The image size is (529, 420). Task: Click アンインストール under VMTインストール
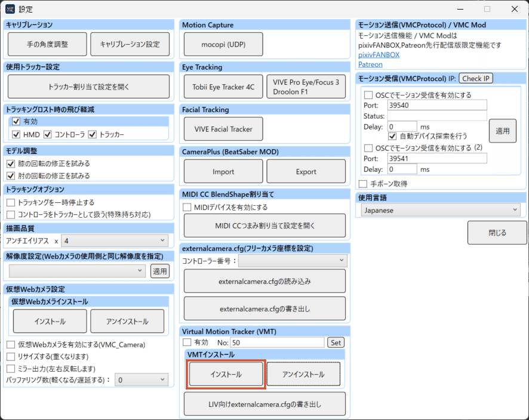[x=303, y=374]
